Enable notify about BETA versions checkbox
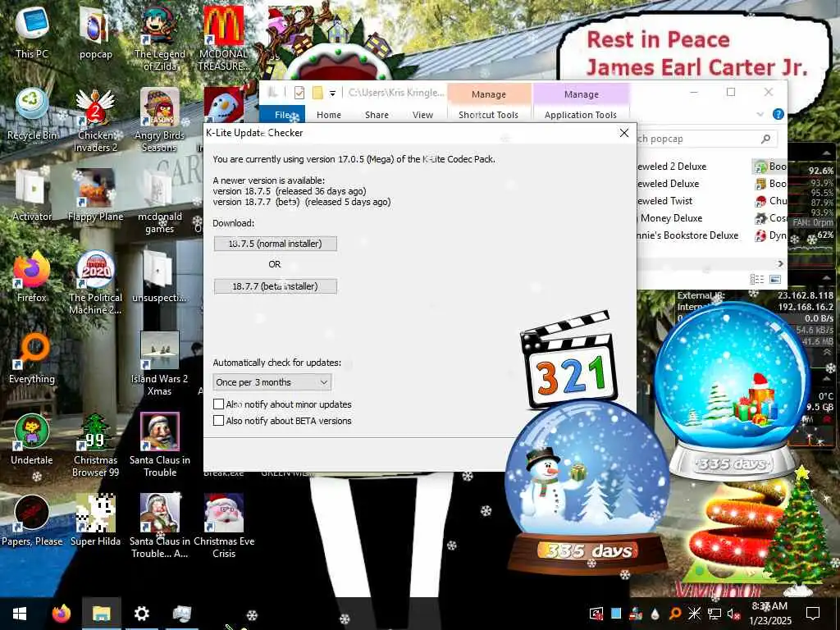 [218, 421]
